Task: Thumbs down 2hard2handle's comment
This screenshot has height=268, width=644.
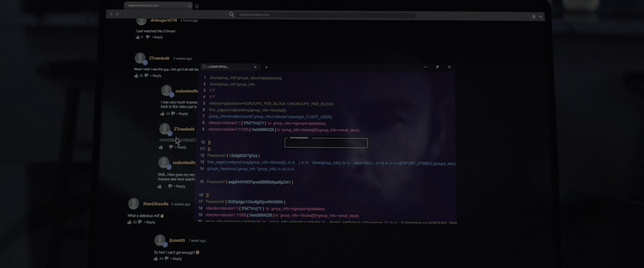Action: (x=140, y=222)
